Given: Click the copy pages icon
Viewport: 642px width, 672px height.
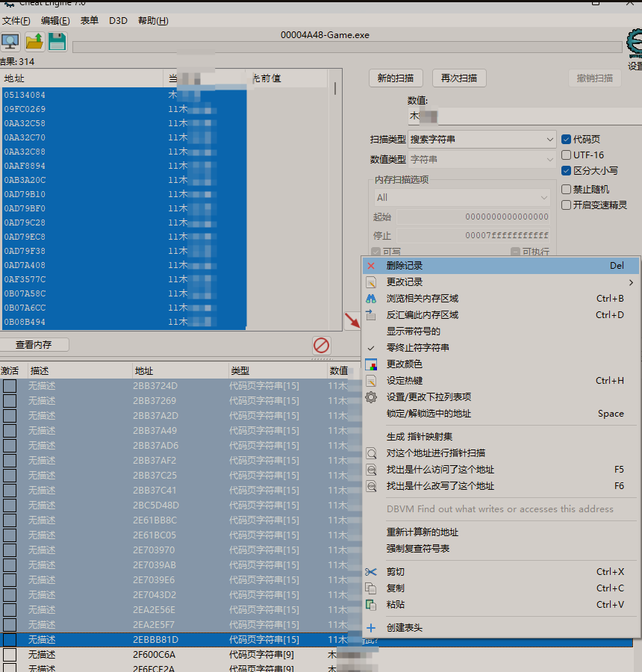Looking at the screenshot, I should [371, 588].
